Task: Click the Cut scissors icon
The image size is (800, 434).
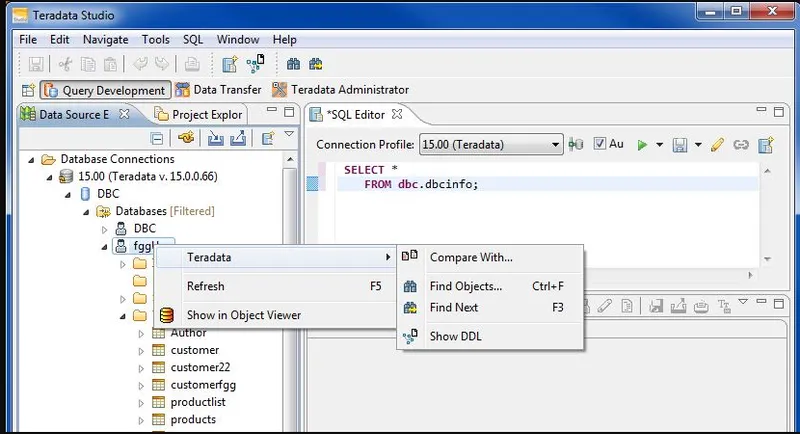Action: tap(65, 64)
